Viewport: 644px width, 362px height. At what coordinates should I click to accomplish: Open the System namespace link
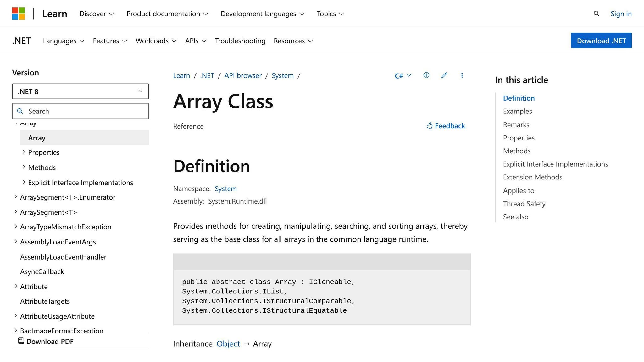tap(226, 189)
